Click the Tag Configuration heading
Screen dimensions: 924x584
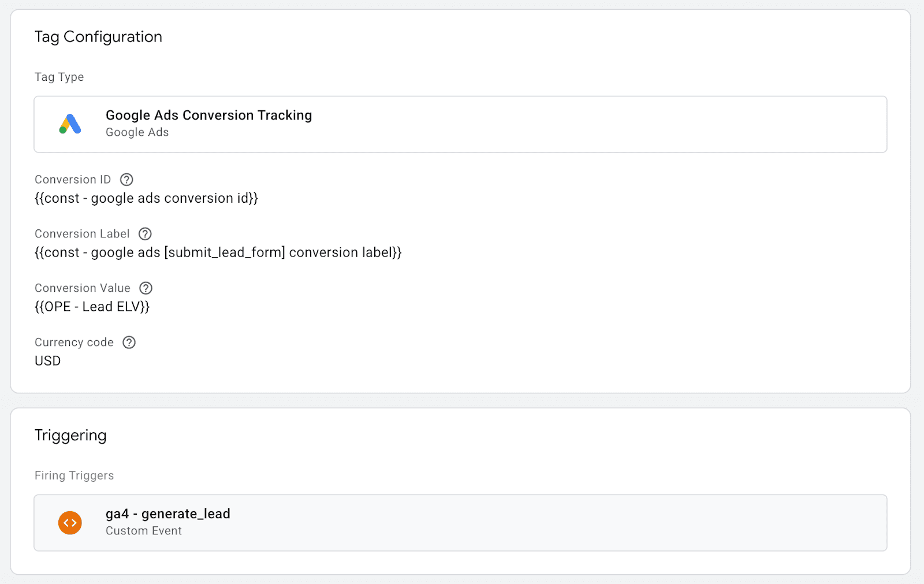98,37
